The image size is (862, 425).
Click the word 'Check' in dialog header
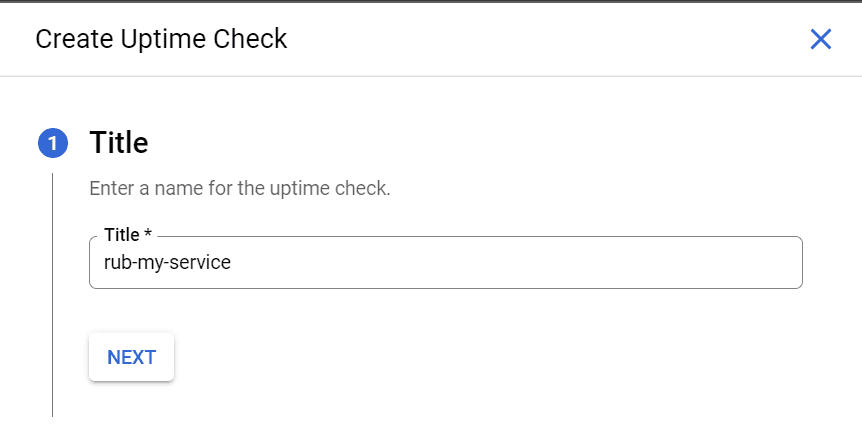[254, 39]
